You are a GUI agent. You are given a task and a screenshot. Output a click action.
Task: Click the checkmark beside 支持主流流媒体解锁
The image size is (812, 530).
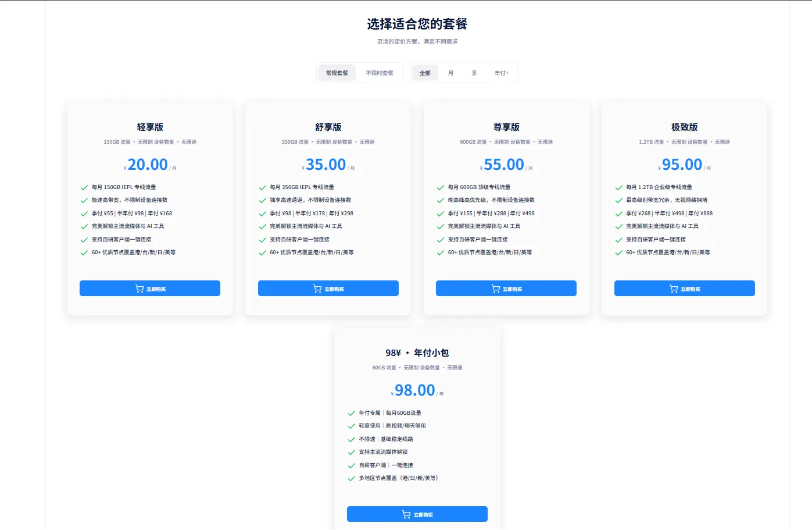pyautogui.click(x=352, y=452)
